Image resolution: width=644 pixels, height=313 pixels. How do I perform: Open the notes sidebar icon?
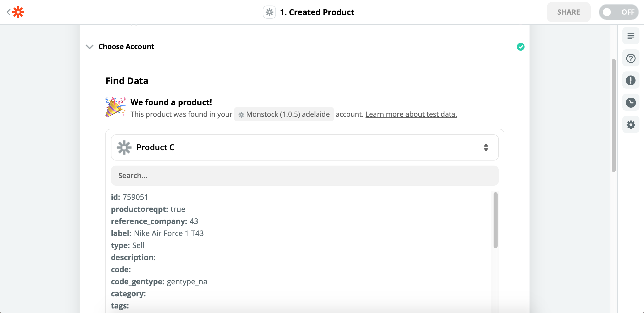coord(631,36)
